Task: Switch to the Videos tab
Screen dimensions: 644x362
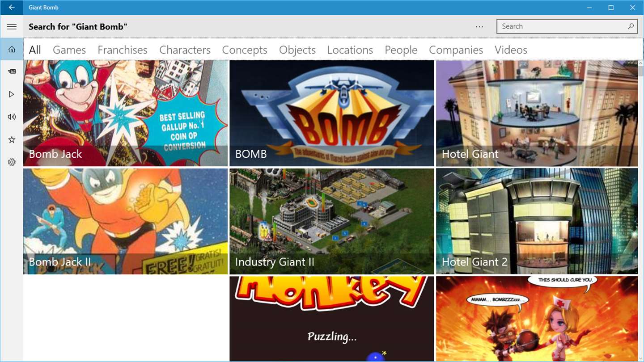Action: pos(511,50)
